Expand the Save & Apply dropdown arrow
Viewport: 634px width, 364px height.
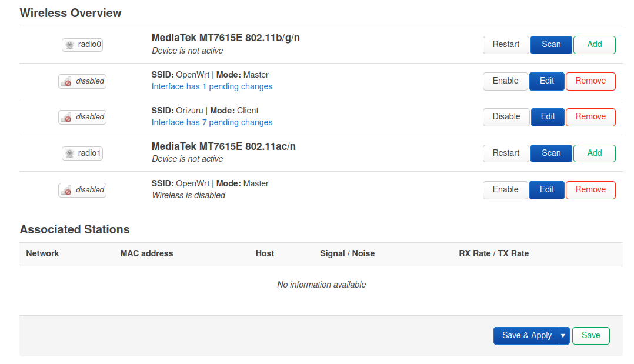tap(563, 336)
